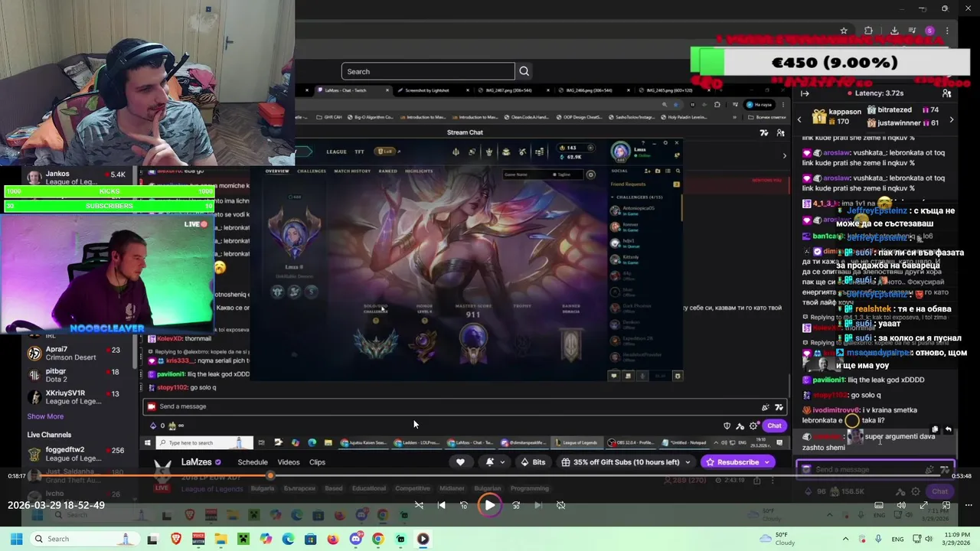Click League of Legends taskbar item
The height and width of the screenshot is (551, 980).
[576, 442]
